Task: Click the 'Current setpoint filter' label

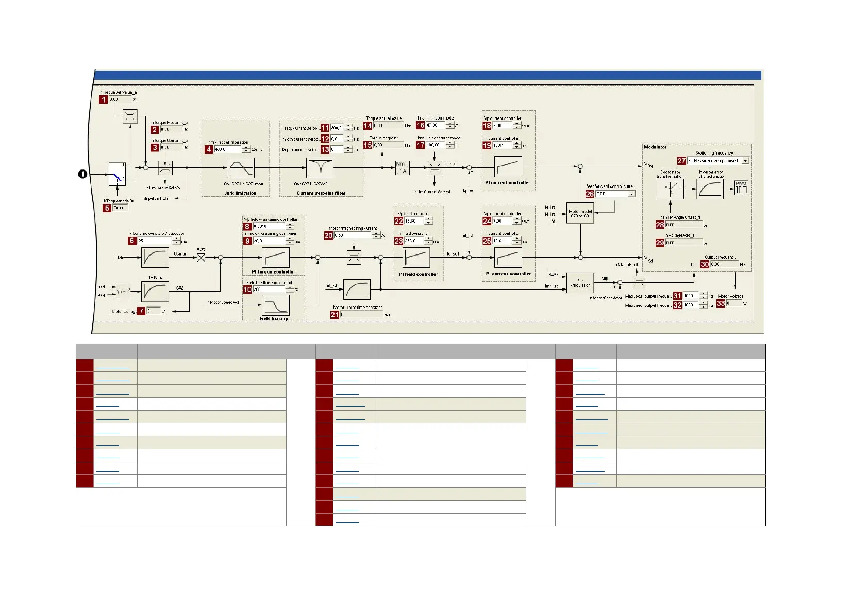Action: (x=321, y=193)
